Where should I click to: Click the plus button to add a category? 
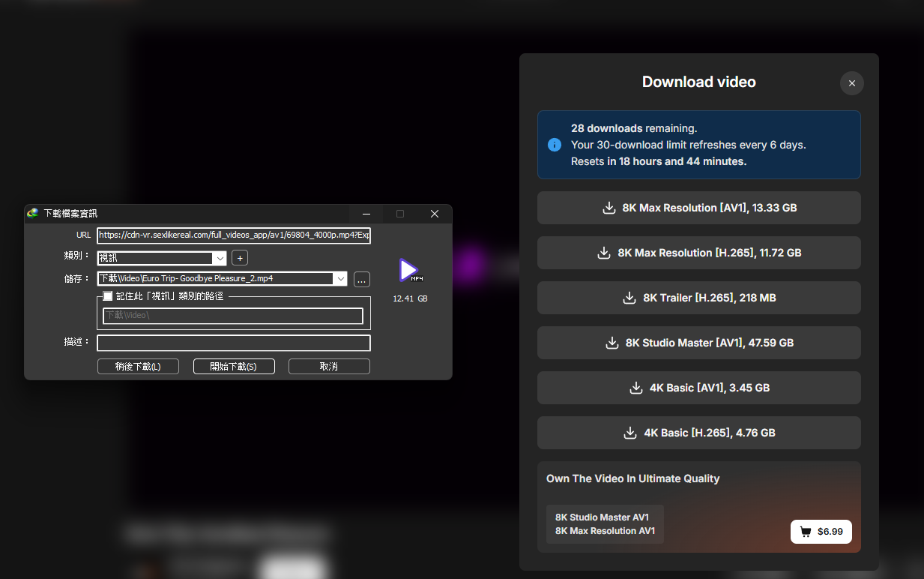(x=240, y=258)
